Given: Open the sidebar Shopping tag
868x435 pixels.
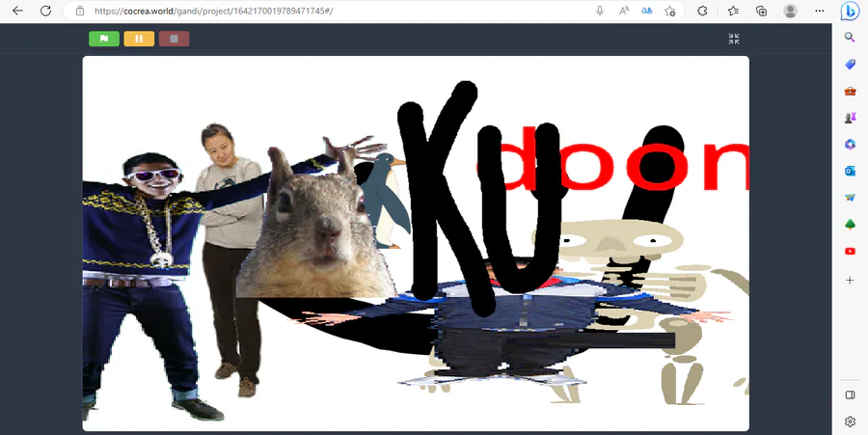Looking at the screenshot, I should coord(850,65).
